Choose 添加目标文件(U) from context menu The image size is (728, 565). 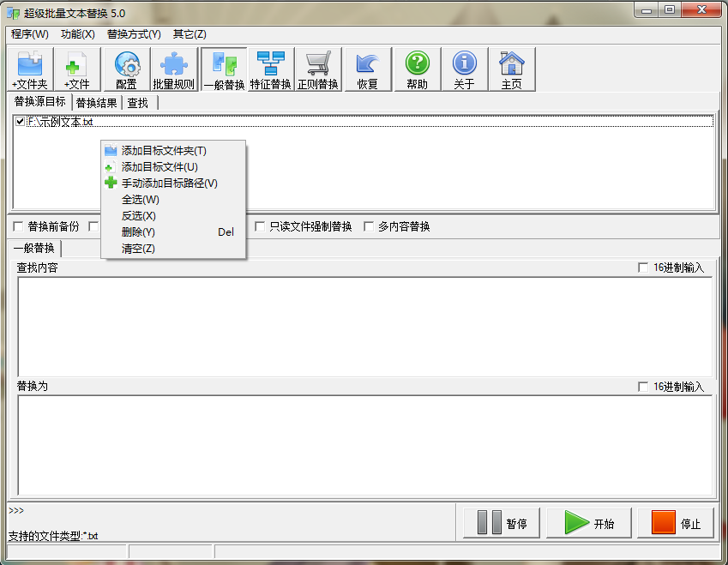pyautogui.click(x=173, y=166)
